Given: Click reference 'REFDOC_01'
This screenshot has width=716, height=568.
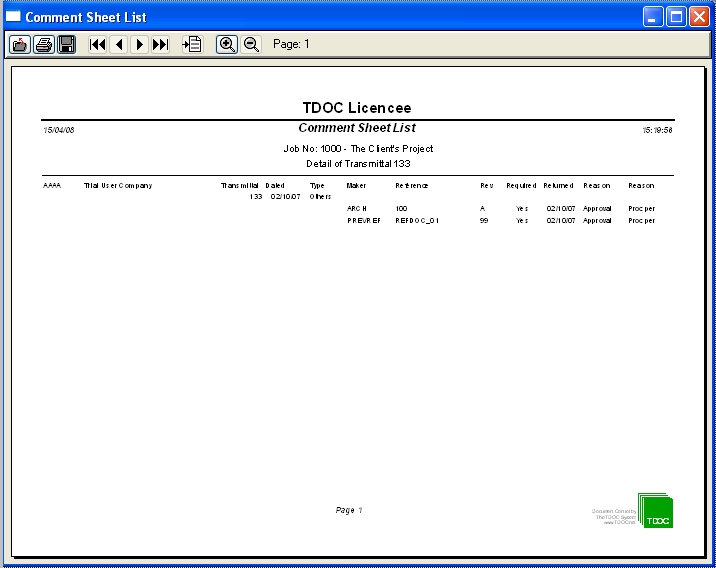Looking at the screenshot, I should 417,221.
